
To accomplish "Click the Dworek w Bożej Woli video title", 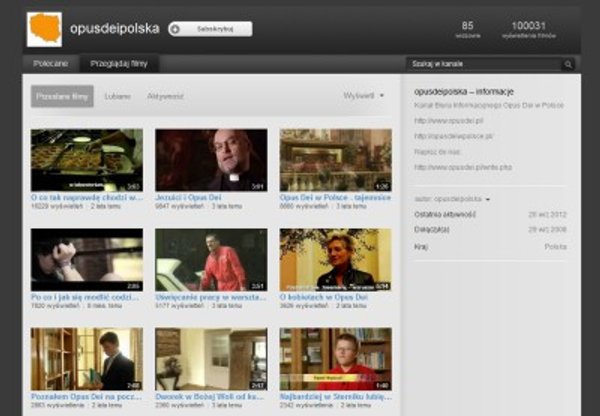I will click(x=210, y=397).
